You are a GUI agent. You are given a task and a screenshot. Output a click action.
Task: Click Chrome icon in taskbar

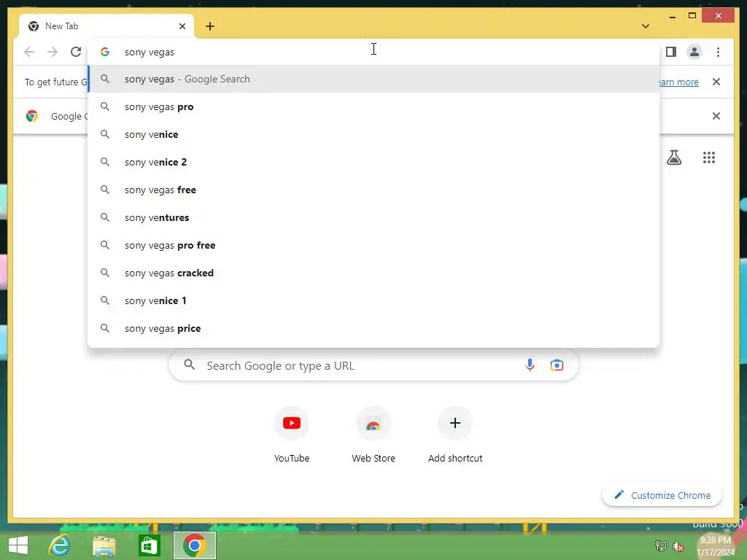[194, 545]
